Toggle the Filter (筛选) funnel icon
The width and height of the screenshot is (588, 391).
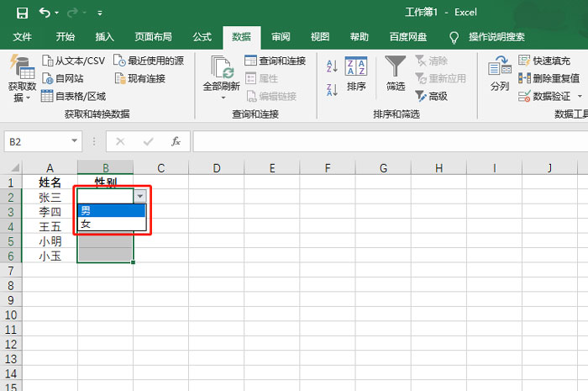(396, 67)
